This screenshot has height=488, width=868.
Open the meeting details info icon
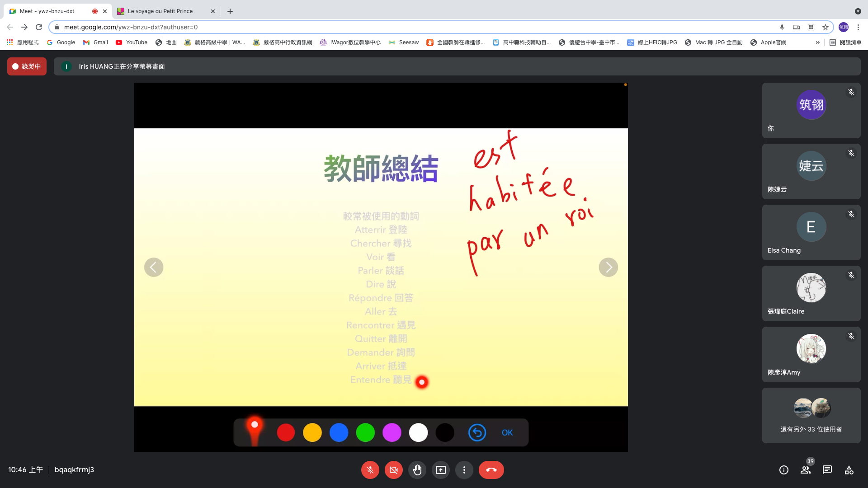(x=783, y=470)
